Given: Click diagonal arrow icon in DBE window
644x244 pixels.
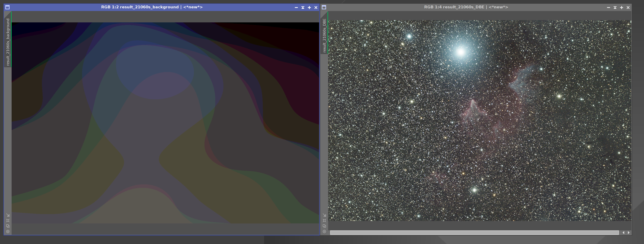Looking at the screenshot, I should pyautogui.click(x=324, y=215).
